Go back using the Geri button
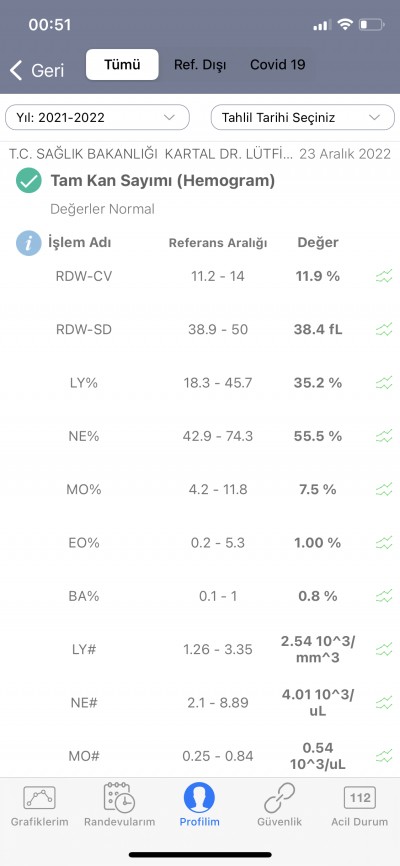This screenshot has height=866, width=400. pos(37,70)
